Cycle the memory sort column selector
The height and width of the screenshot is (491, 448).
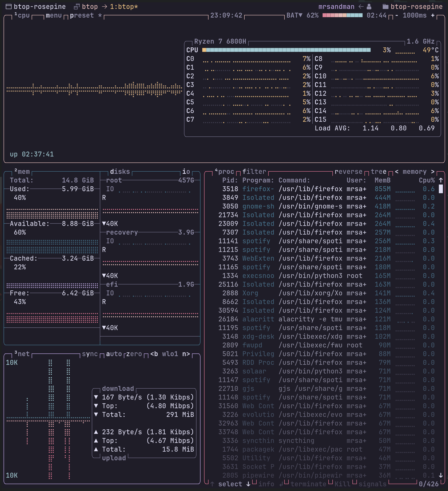coord(414,171)
